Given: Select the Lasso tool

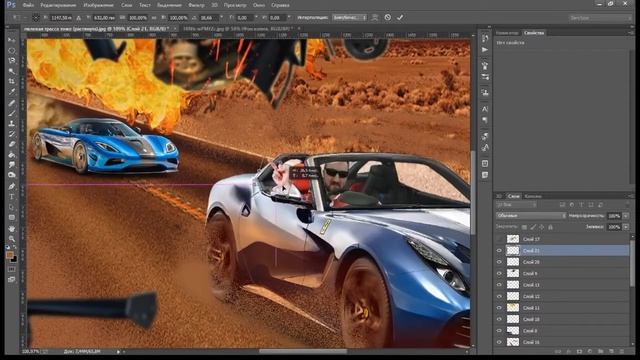Looking at the screenshot, I should coord(11,61).
